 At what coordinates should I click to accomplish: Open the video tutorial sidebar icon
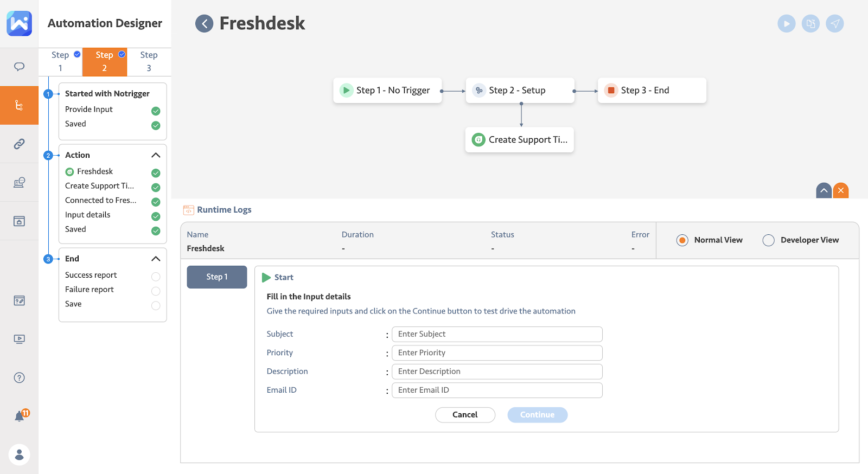point(19,339)
